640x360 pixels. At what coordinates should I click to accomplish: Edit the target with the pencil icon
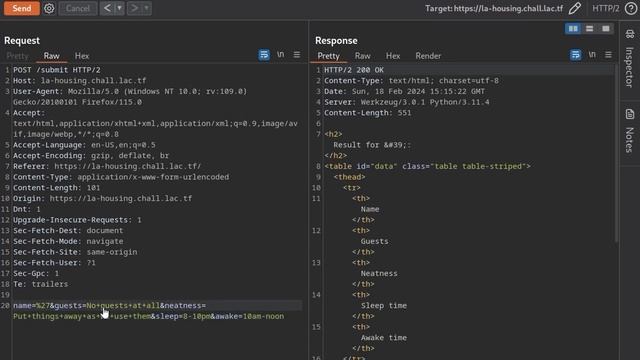[x=575, y=8]
